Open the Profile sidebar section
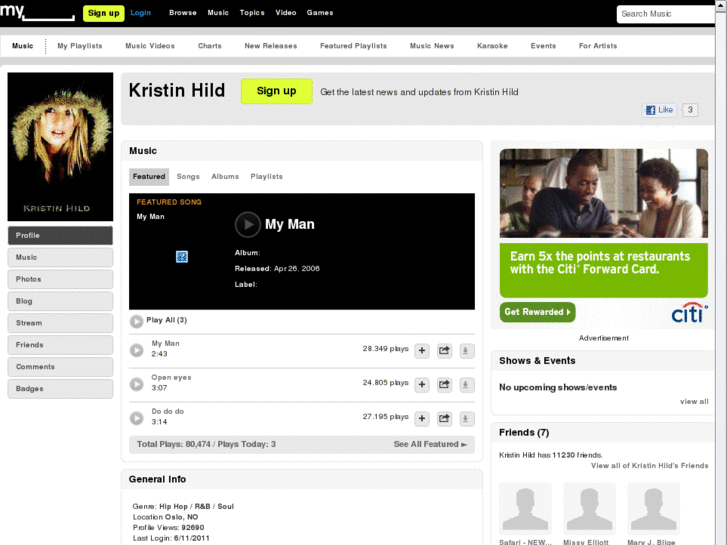Viewport: 727px width, 545px height. point(60,235)
